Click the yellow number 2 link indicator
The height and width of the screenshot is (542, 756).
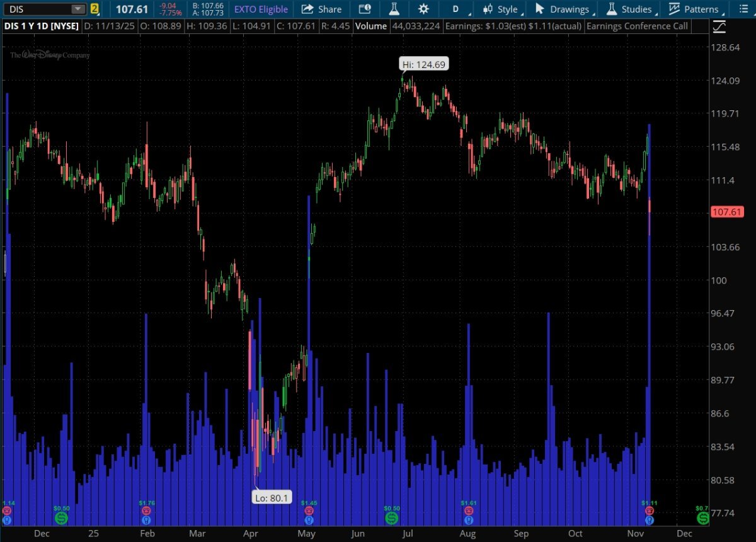pos(94,9)
